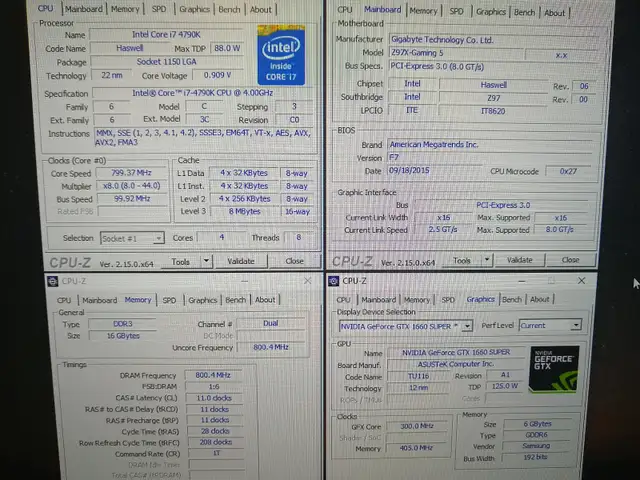Open About tab in memory timings window
This screenshot has width=640, height=480.
coord(265,300)
